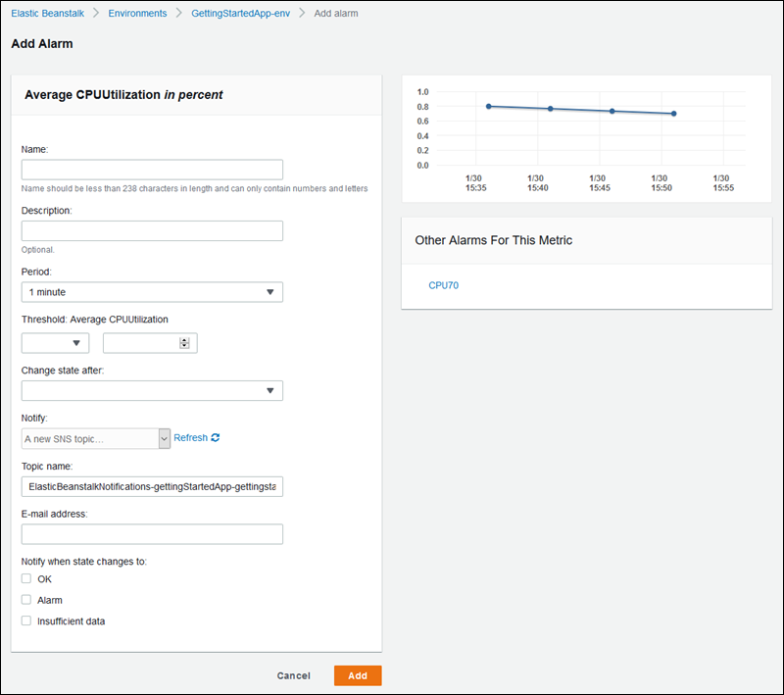
Task: Navigate to Environments breadcrumb
Action: pos(139,14)
